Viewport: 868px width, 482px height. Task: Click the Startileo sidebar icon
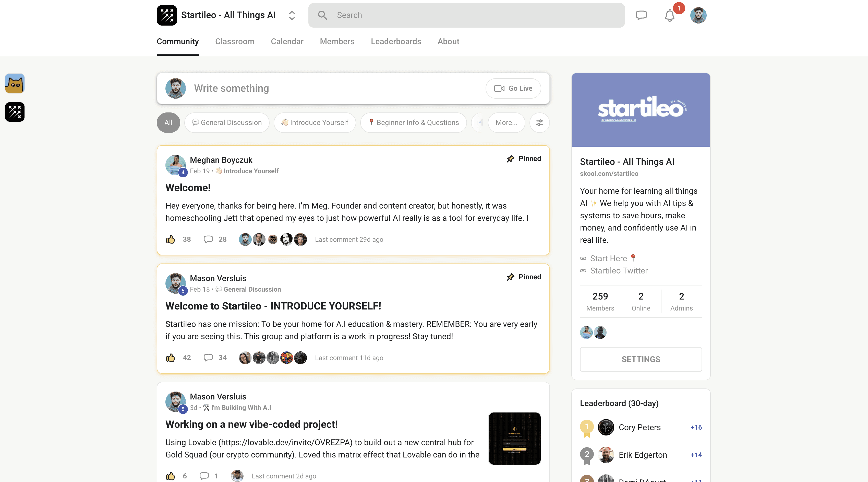click(x=15, y=112)
